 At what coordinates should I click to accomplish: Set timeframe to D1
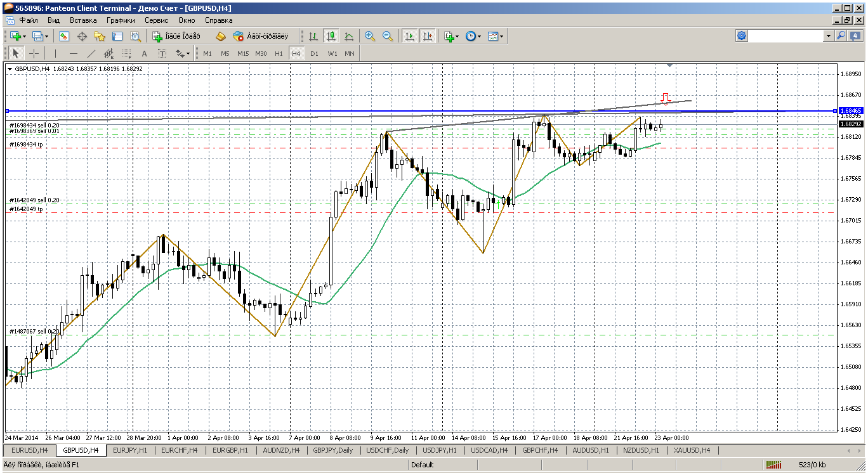pyautogui.click(x=314, y=53)
